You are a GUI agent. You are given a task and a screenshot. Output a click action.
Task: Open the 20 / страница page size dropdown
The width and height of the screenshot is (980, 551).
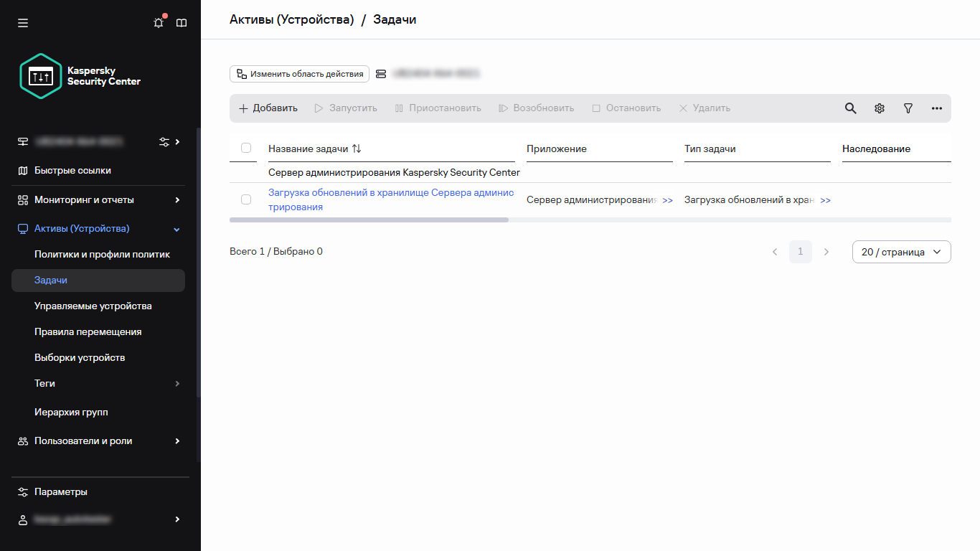pyautogui.click(x=902, y=252)
